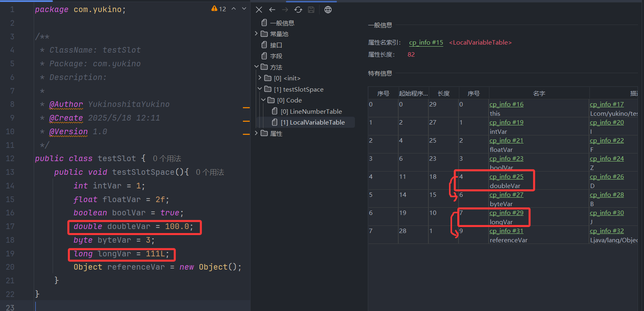Select the 一般信息 tree item
The image size is (644, 311).
click(x=282, y=23)
